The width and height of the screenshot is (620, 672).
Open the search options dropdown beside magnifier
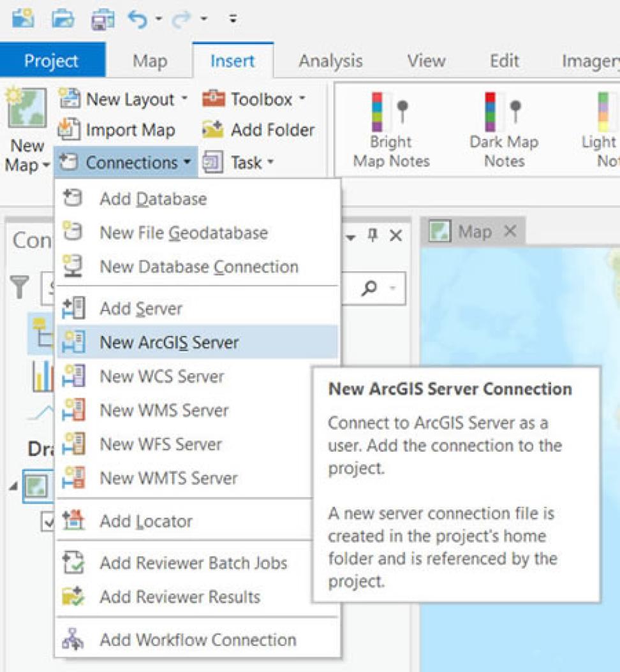(392, 288)
